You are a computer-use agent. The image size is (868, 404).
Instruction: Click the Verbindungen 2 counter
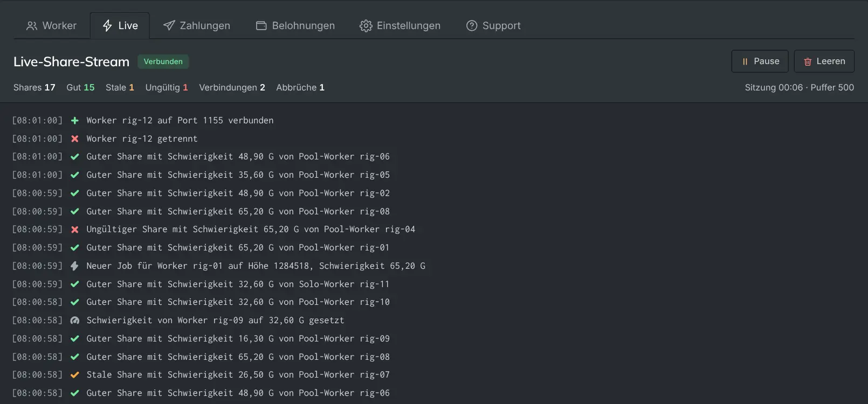232,87
